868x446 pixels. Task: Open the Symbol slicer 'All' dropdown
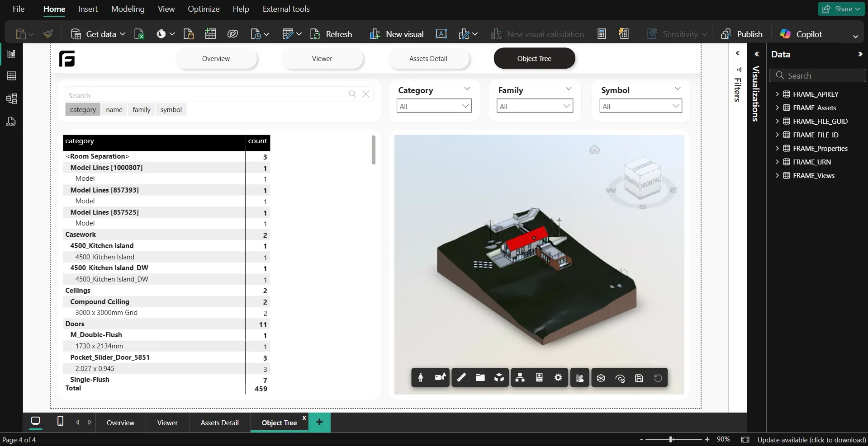point(640,106)
